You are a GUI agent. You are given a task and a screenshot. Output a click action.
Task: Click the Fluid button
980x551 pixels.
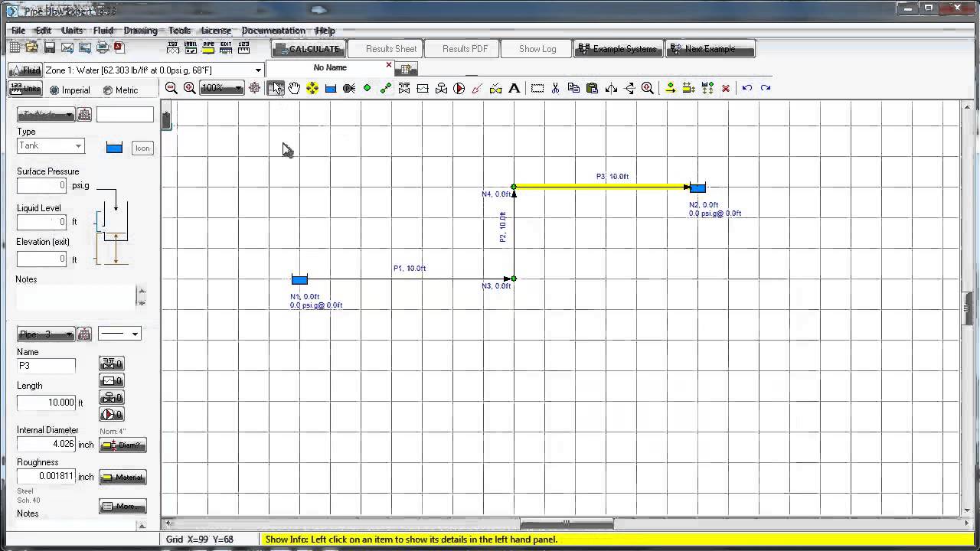click(x=25, y=70)
